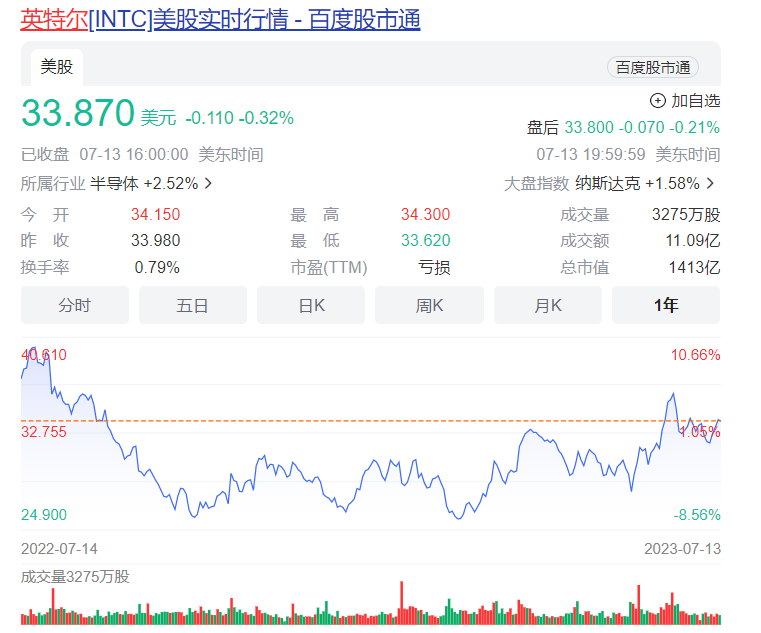Switch chart to 五日 view
Screen dimensions: 761x633
point(193,305)
